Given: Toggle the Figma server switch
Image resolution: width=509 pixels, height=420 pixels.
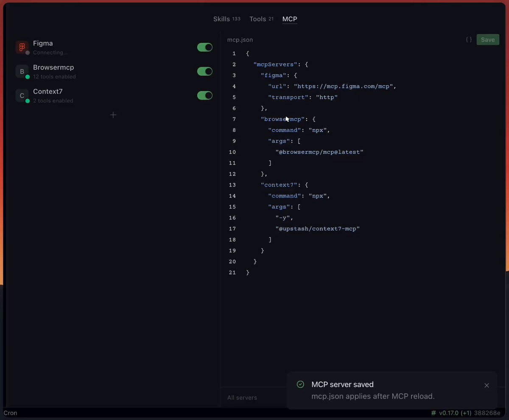Looking at the screenshot, I should 205,47.
